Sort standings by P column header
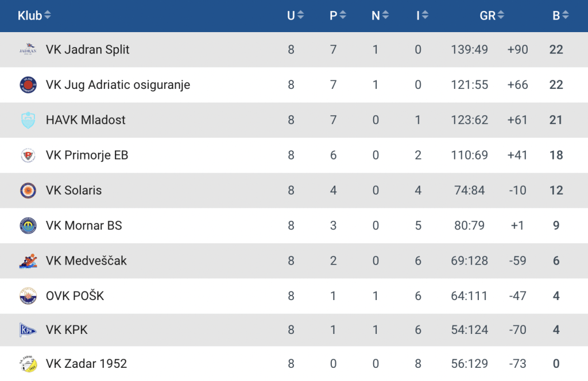The width and height of the screenshot is (588, 381). pyautogui.click(x=338, y=15)
